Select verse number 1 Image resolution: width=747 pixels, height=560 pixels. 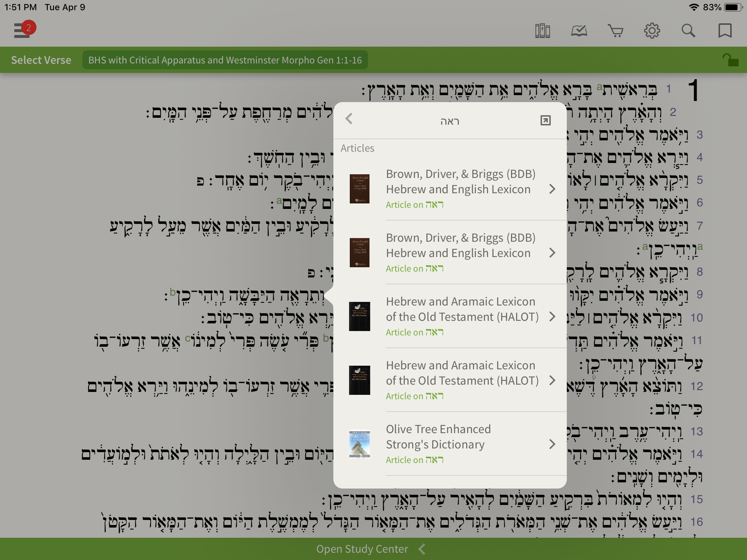668,89
